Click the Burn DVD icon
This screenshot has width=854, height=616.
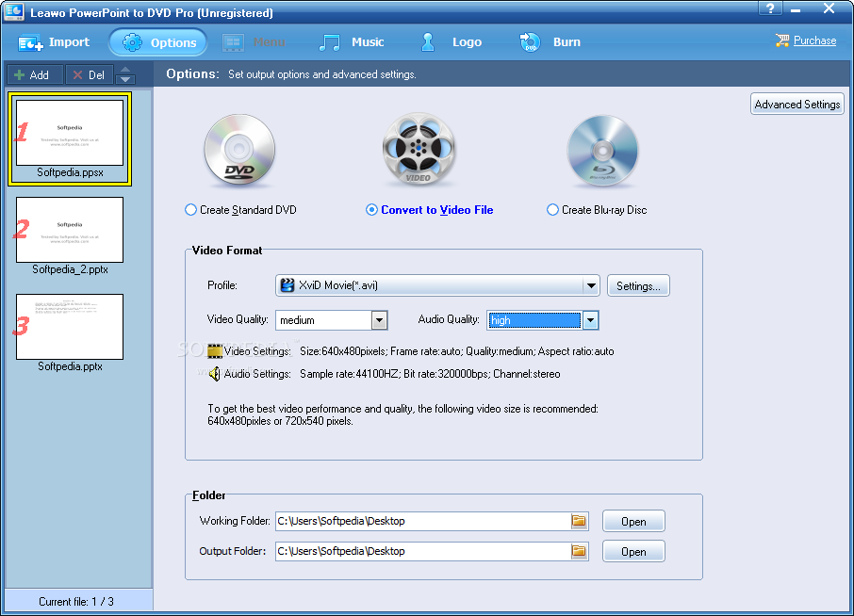pos(530,41)
